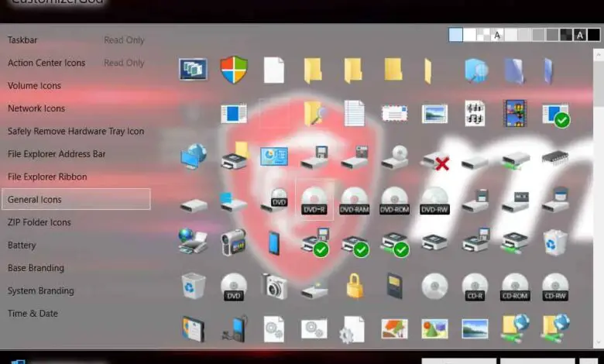The width and height of the screenshot is (604, 364).
Task: Choose the camcorder icon
Action: (233, 242)
